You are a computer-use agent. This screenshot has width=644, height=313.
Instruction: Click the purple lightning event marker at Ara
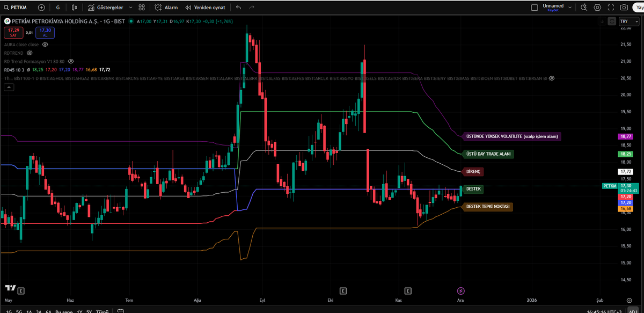point(460,290)
